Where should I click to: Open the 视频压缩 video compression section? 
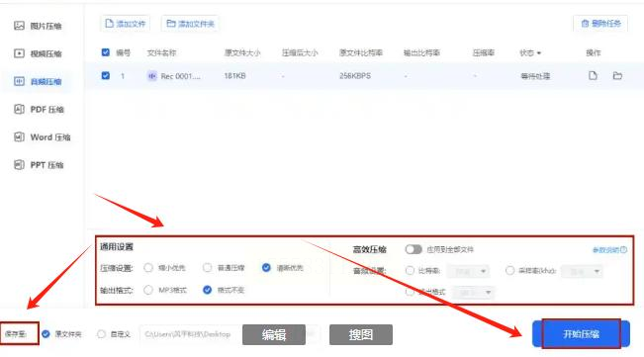point(38,53)
